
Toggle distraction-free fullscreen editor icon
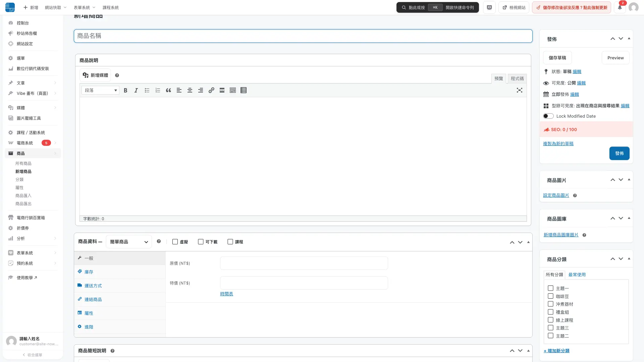[x=520, y=90]
